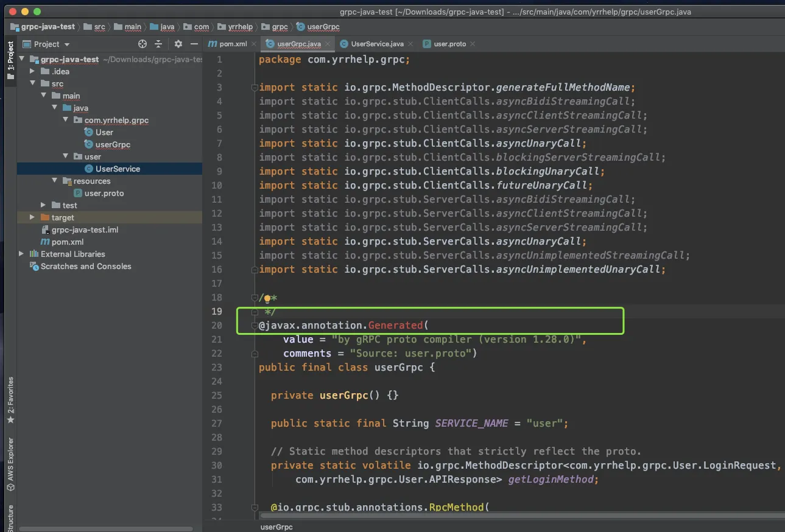The width and height of the screenshot is (785, 532).
Task: Click the userGrpc breadcrumb at editor bottom
Action: tap(276, 527)
